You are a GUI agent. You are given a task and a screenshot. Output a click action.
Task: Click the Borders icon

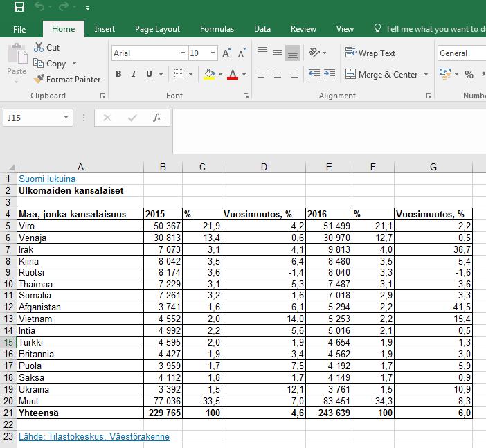pos(179,74)
